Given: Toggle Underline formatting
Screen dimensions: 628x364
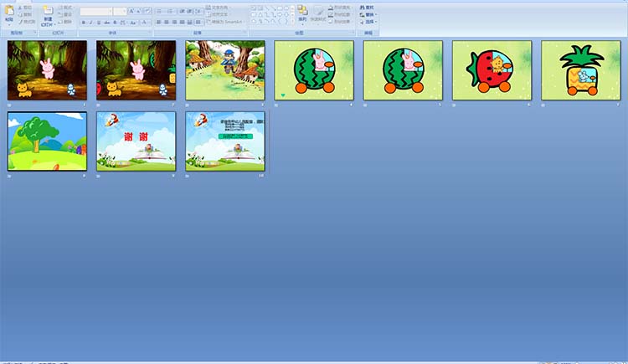Looking at the screenshot, I should click(99, 23).
